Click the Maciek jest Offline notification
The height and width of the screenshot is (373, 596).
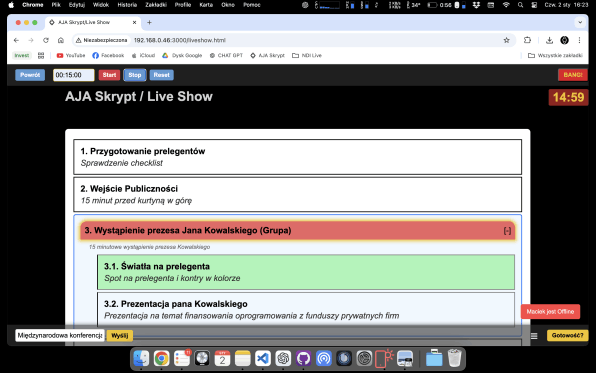550,311
